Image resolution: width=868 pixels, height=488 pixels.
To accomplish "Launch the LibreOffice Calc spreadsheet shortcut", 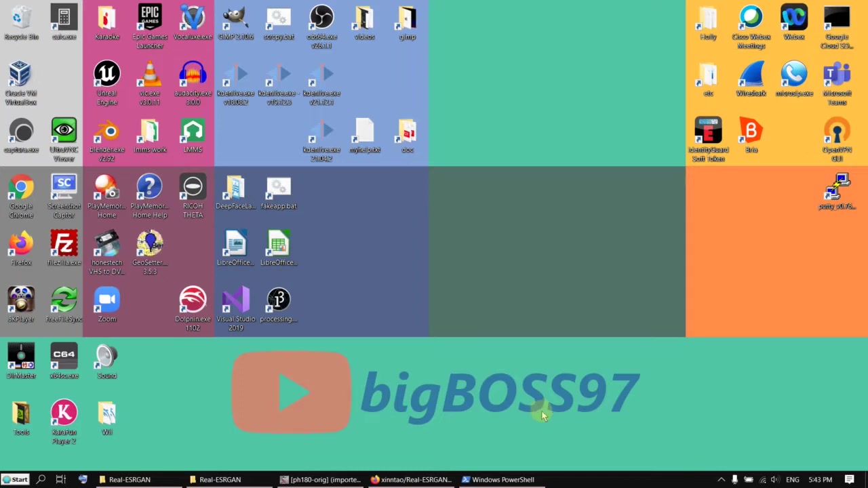I will [279, 249].
